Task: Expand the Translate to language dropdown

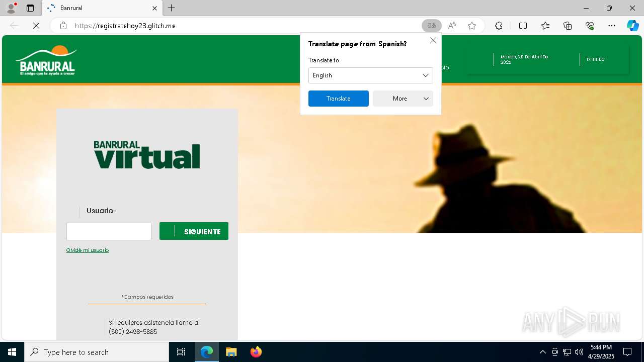Action: (x=370, y=75)
